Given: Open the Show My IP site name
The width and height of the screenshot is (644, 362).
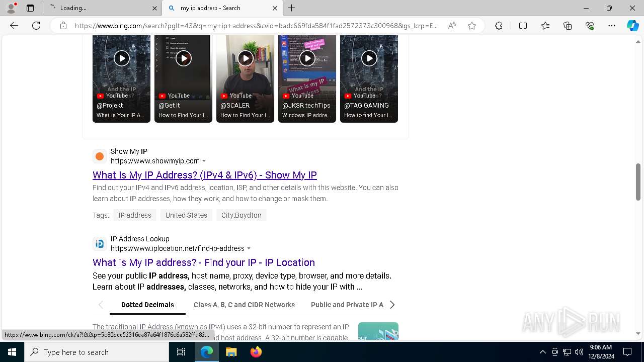Looking at the screenshot, I should [129, 151].
